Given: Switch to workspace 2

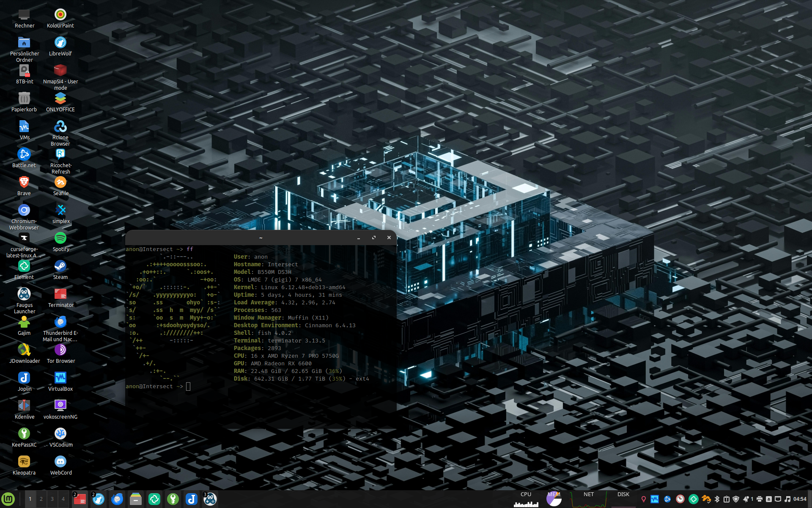Looking at the screenshot, I should pyautogui.click(x=41, y=499).
